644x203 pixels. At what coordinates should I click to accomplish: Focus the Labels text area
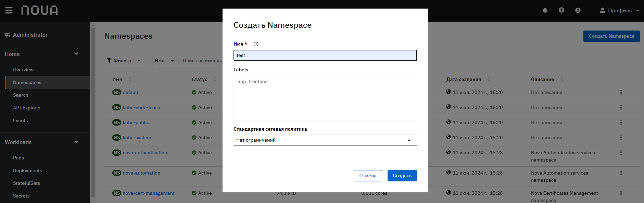pyautogui.click(x=325, y=98)
